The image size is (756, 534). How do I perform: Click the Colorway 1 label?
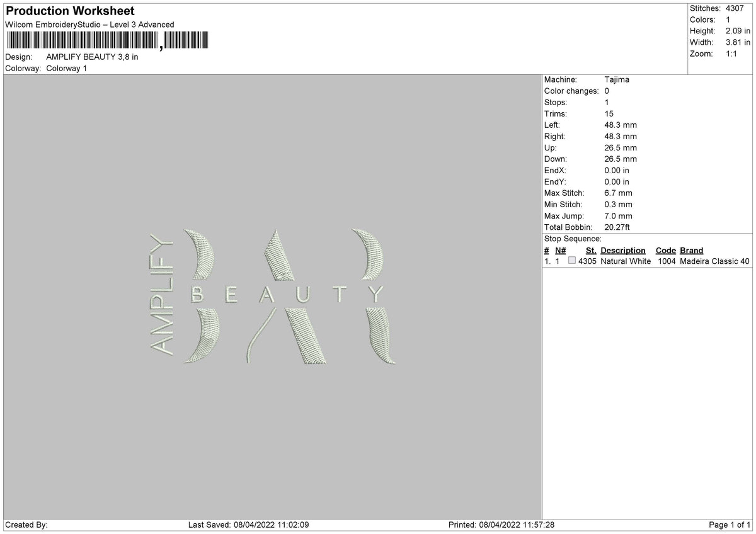pyautogui.click(x=67, y=68)
